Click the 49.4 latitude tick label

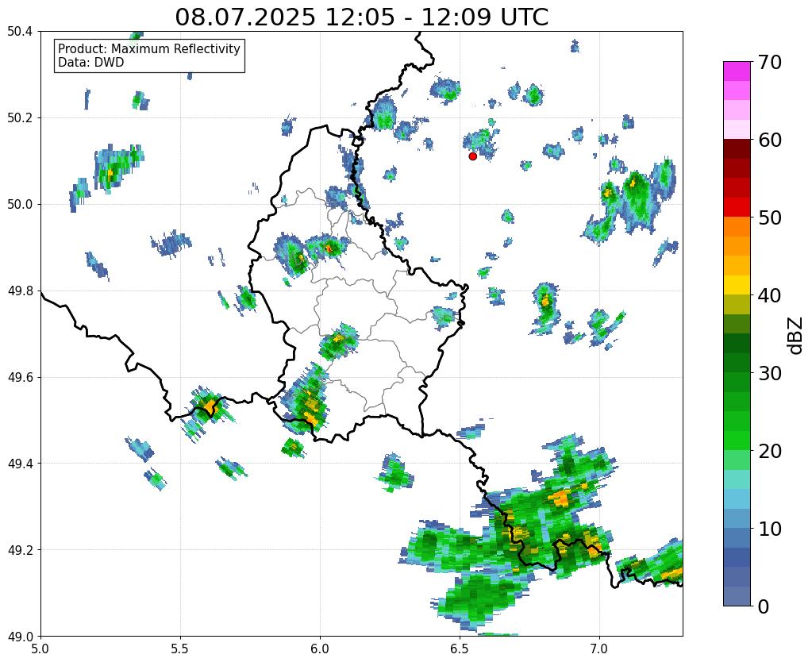20,464
